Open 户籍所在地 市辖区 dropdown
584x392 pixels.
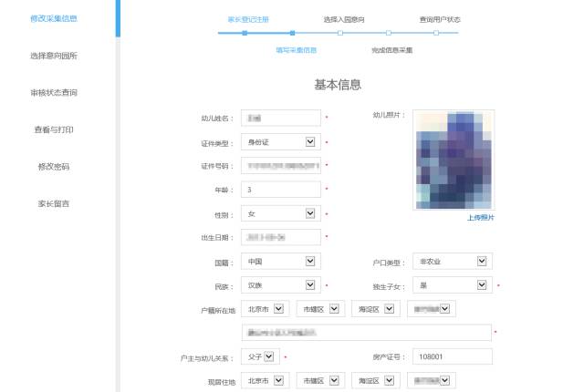click(320, 309)
